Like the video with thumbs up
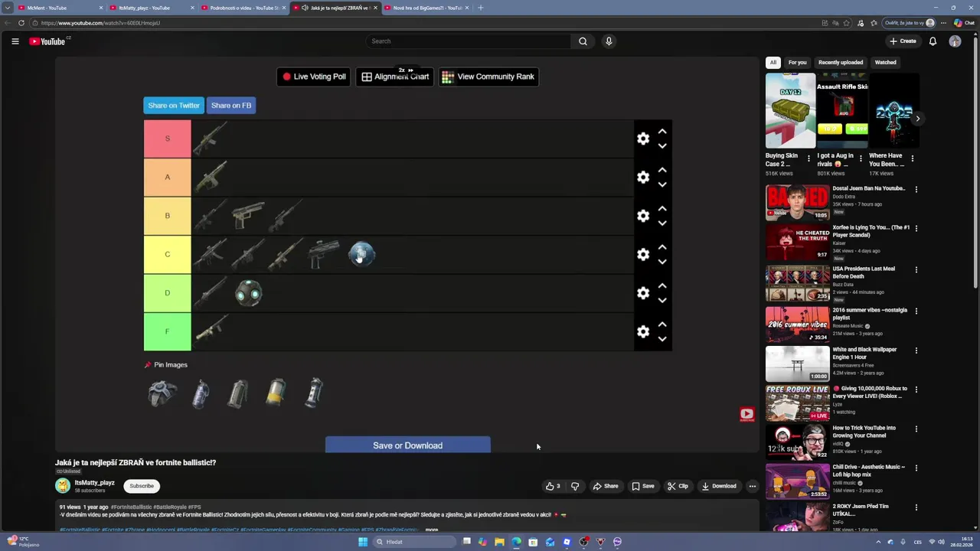This screenshot has width=980, height=551. click(553, 486)
